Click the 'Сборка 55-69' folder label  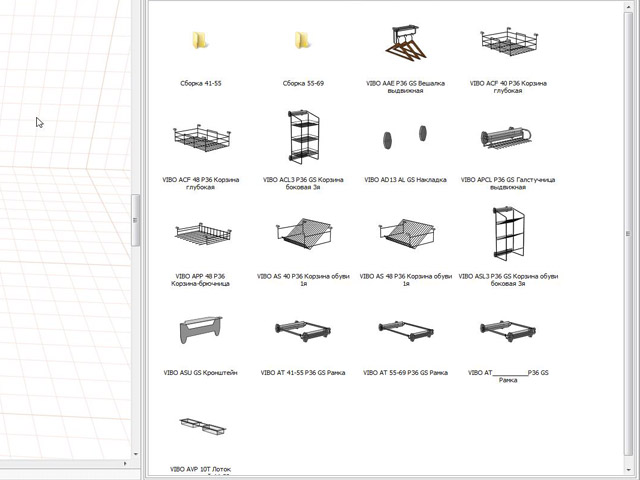click(x=303, y=83)
